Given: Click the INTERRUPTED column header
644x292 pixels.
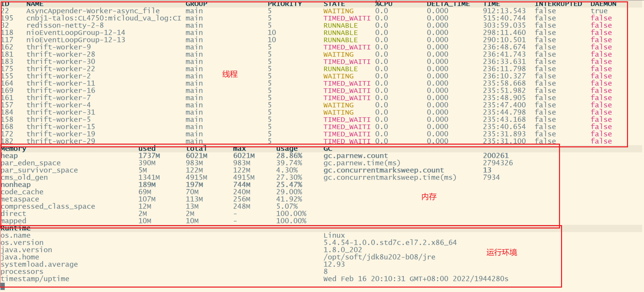Looking at the screenshot, I should point(558,4).
